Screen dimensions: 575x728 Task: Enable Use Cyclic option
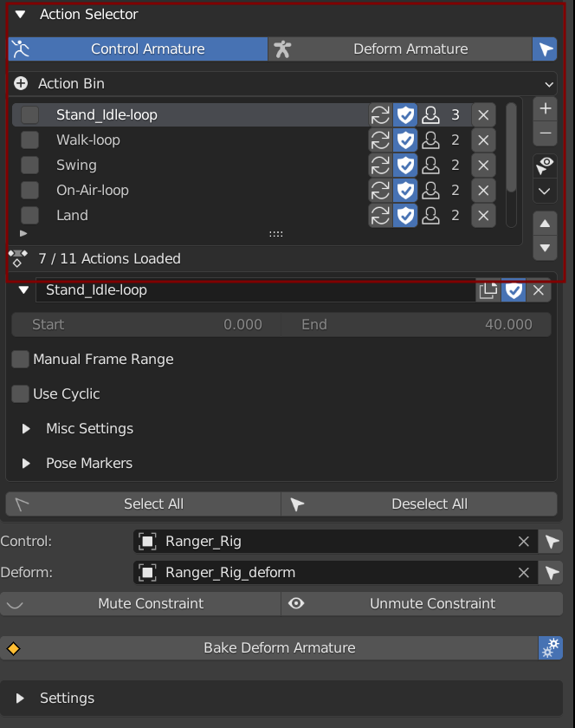pyautogui.click(x=21, y=394)
